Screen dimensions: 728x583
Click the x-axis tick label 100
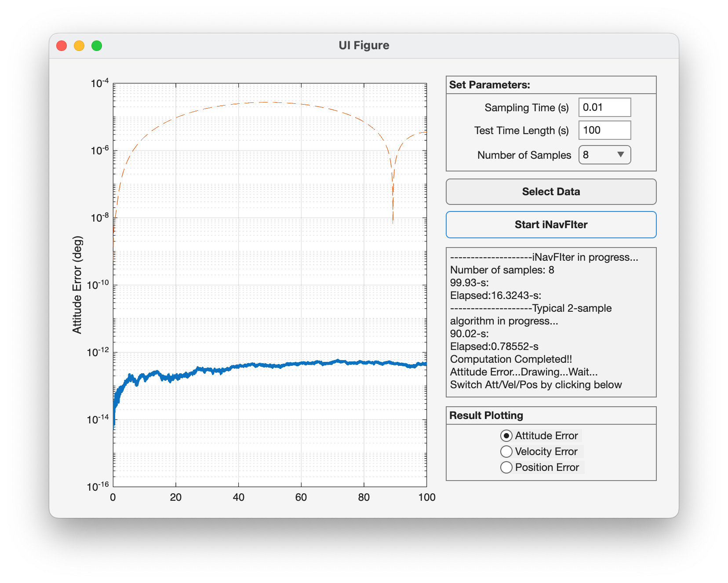(x=427, y=497)
